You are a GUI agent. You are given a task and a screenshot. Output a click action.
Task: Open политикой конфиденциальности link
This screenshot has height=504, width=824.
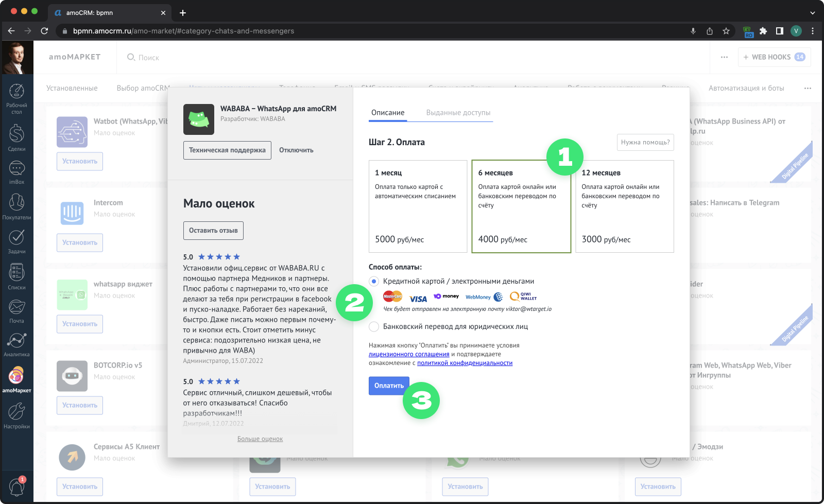pos(465,363)
